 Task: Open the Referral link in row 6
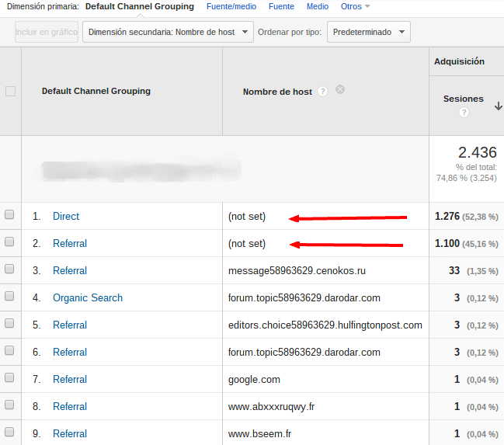[70, 352]
